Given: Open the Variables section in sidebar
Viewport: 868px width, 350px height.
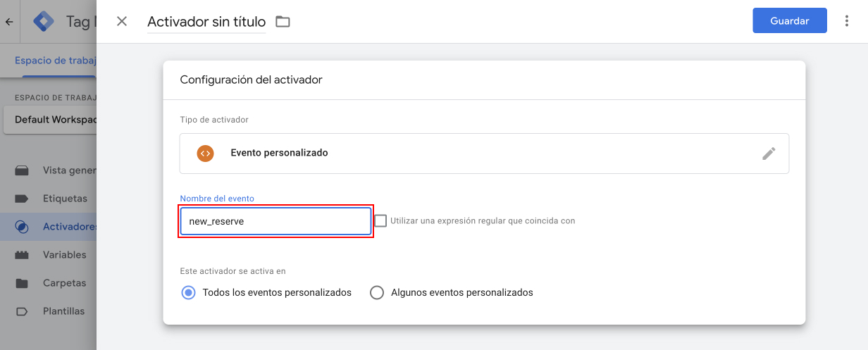Looking at the screenshot, I should pos(64,255).
